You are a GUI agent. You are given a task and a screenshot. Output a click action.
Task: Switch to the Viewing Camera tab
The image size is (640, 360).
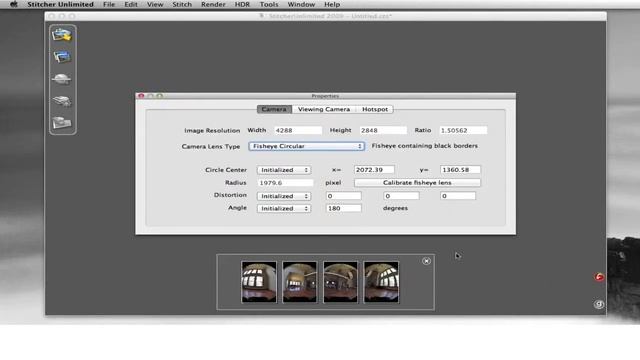tap(324, 109)
